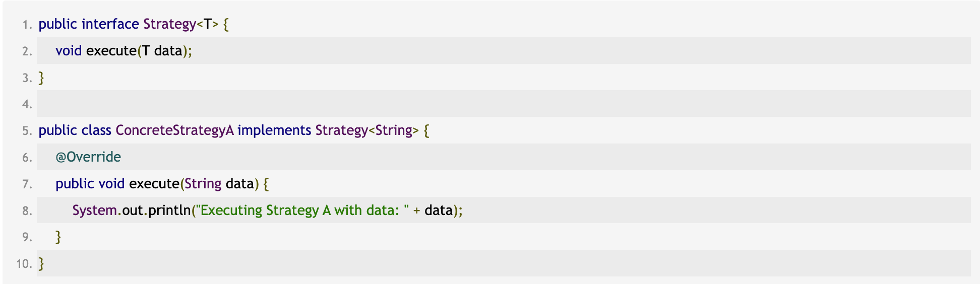
Task: Select the 'Strategy' type name on line 1
Action: (x=170, y=24)
